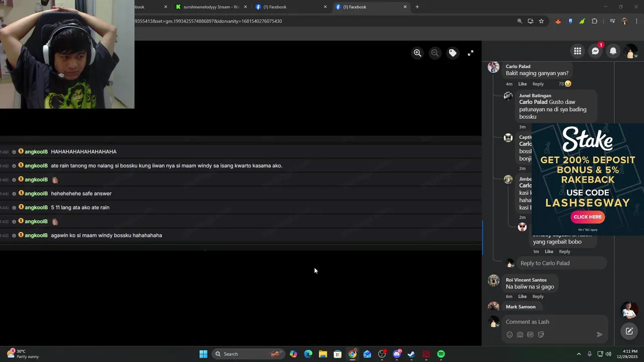Open a new browser tab
This screenshot has width=644, height=362.
point(417,7)
